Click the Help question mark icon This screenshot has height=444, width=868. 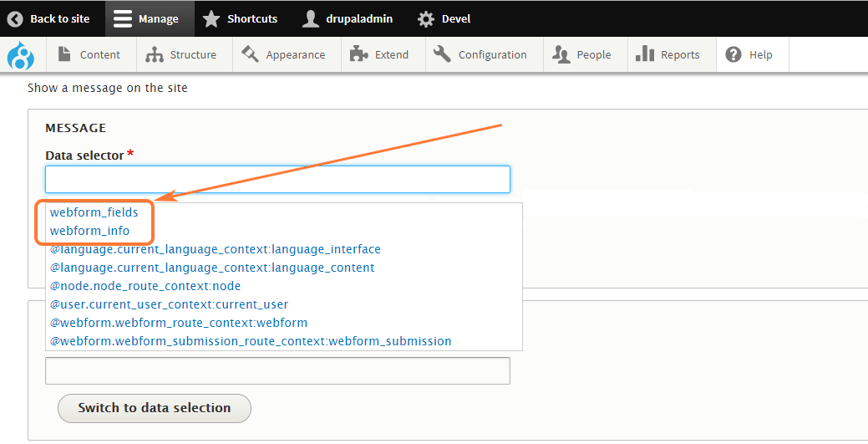pyautogui.click(x=733, y=55)
